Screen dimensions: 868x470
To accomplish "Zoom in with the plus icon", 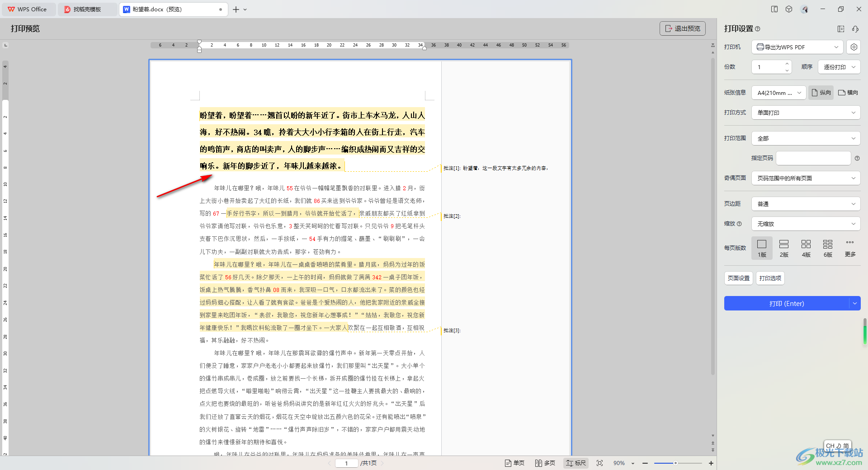I will coord(711,463).
